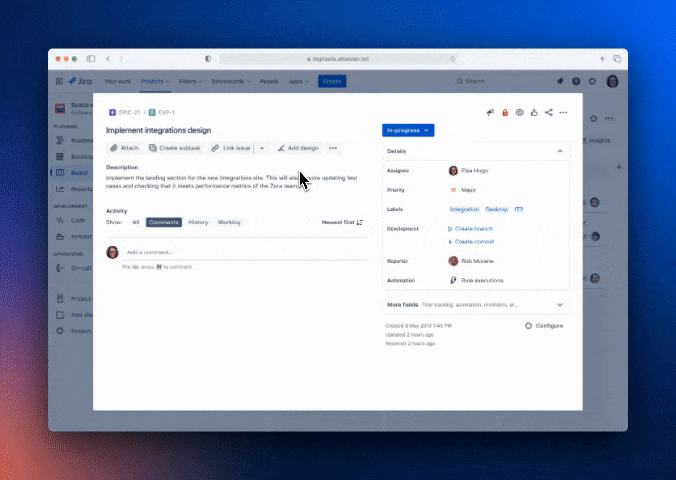The image size is (676, 480).
Task: Select the History activity tab
Action: [x=198, y=222]
